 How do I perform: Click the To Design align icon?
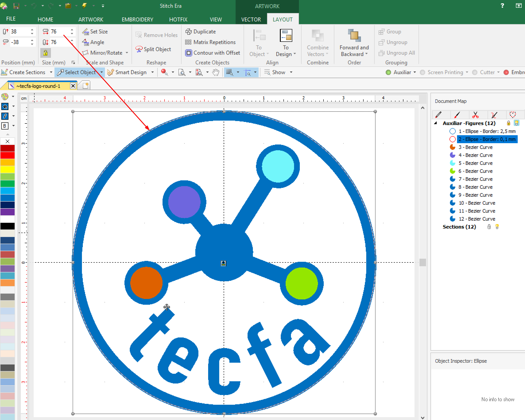tap(286, 36)
